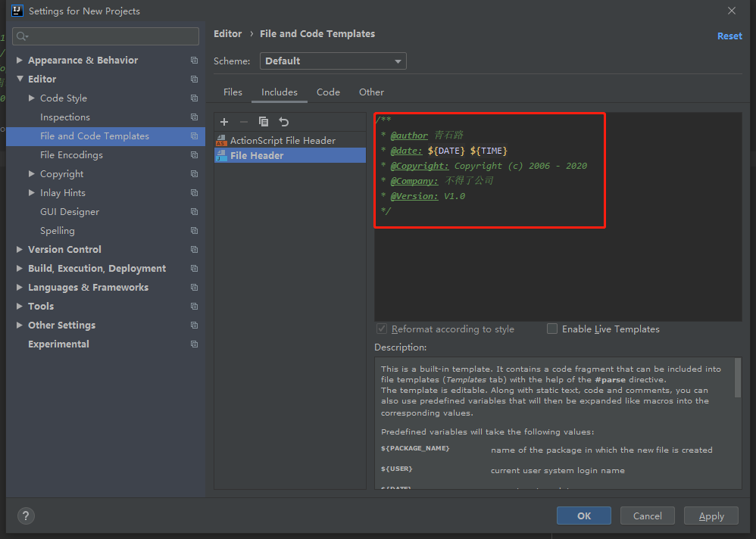The height and width of the screenshot is (539, 756).
Task: Open the Scheme dropdown
Action: coord(333,61)
